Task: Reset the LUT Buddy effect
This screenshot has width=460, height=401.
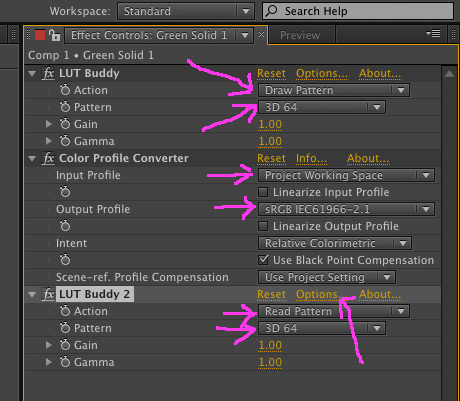Action: (271, 73)
